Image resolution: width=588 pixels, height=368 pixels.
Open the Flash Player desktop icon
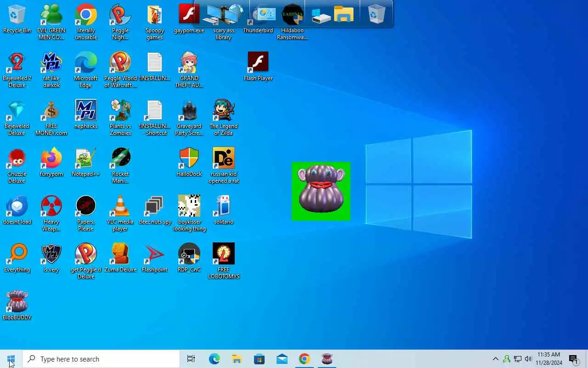pyautogui.click(x=258, y=67)
